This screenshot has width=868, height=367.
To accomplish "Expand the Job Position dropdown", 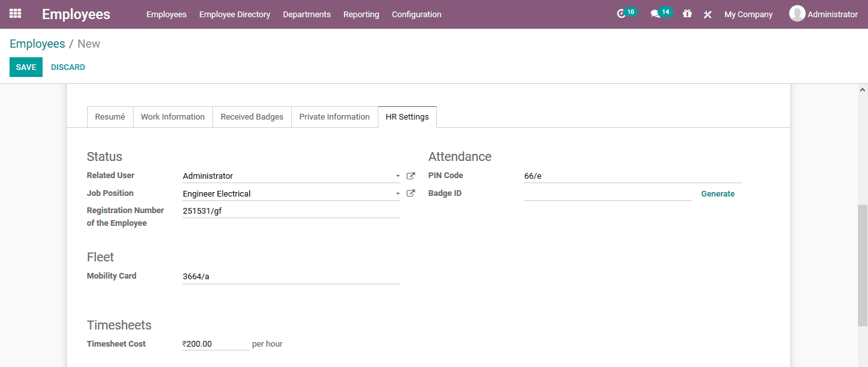I will coord(399,193).
